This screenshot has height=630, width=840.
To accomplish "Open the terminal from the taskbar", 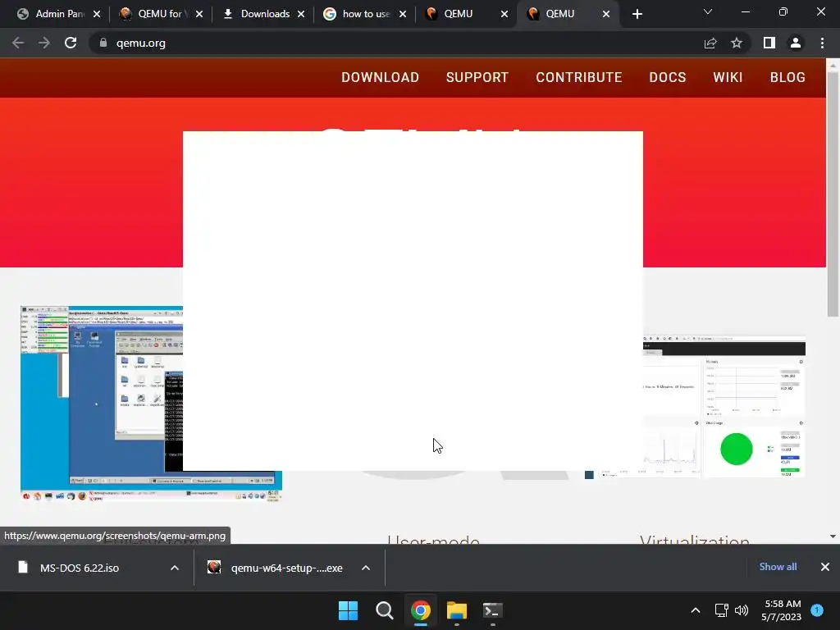I will point(492,610).
